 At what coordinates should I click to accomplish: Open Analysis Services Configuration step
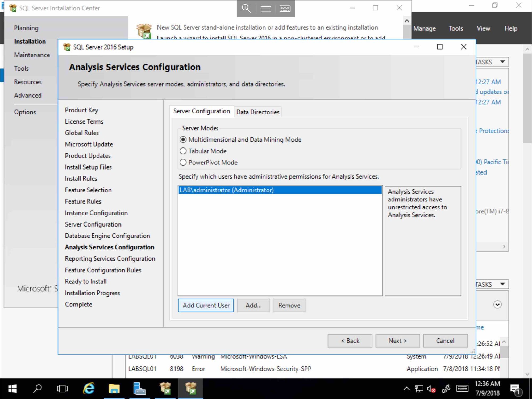(x=109, y=247)
